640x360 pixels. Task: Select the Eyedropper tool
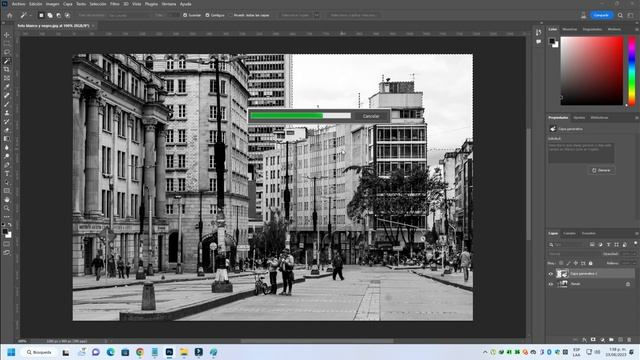point(7,87)
